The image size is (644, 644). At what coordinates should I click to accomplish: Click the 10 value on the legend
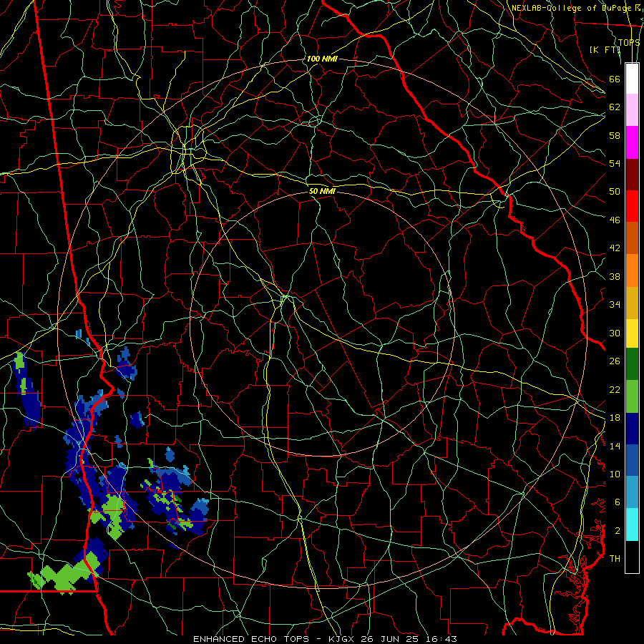point(615,474)
